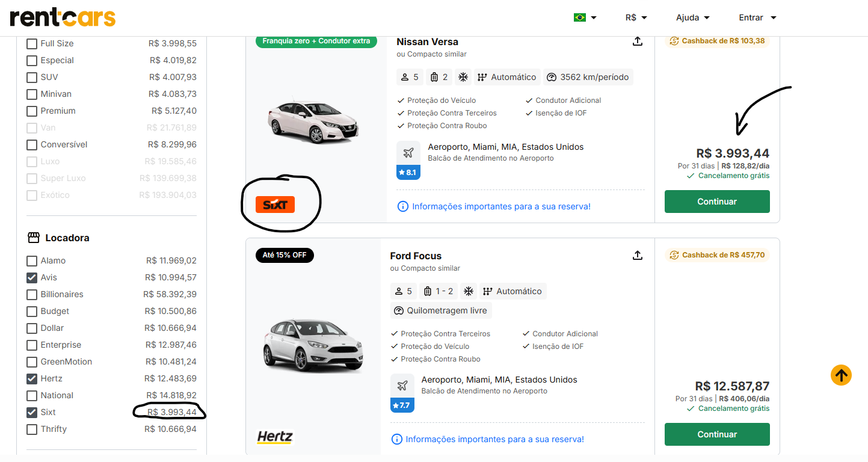The height and width of the screenshot is (462, 868).
Task: Open the country flag language dropdown
Action: click(585, 17)
